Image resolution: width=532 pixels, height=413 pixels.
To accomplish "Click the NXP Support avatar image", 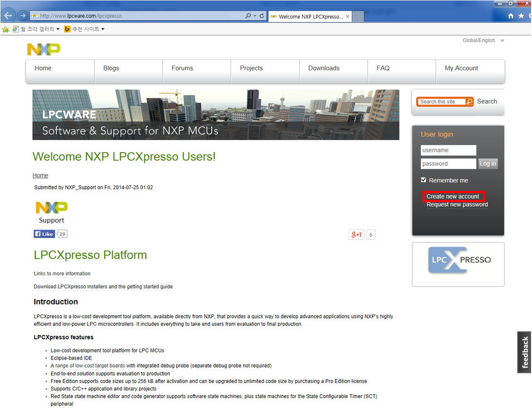I will click(51, 213).
